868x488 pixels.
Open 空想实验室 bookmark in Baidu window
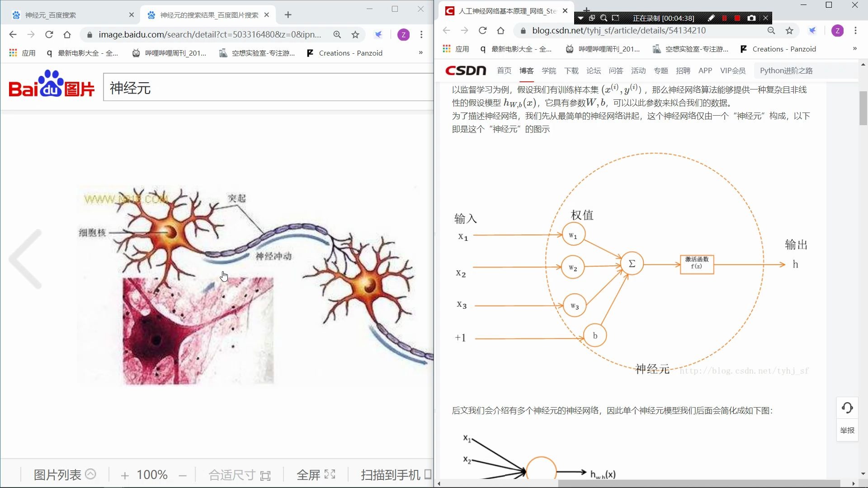pos(257,53)
